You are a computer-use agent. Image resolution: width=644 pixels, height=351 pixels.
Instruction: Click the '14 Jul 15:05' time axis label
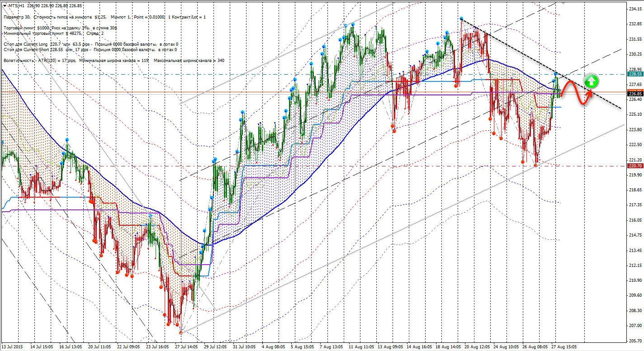(43, 346)
